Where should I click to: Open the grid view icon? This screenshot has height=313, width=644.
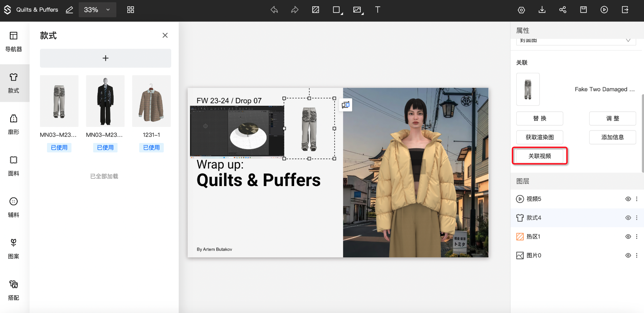click(130, 10)
